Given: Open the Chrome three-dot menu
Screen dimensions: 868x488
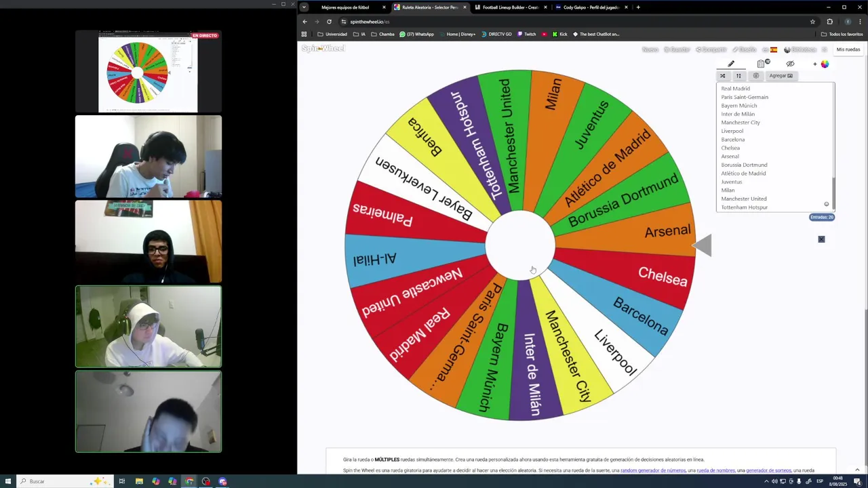Looking at the screenshot, I should click(860, 22).
